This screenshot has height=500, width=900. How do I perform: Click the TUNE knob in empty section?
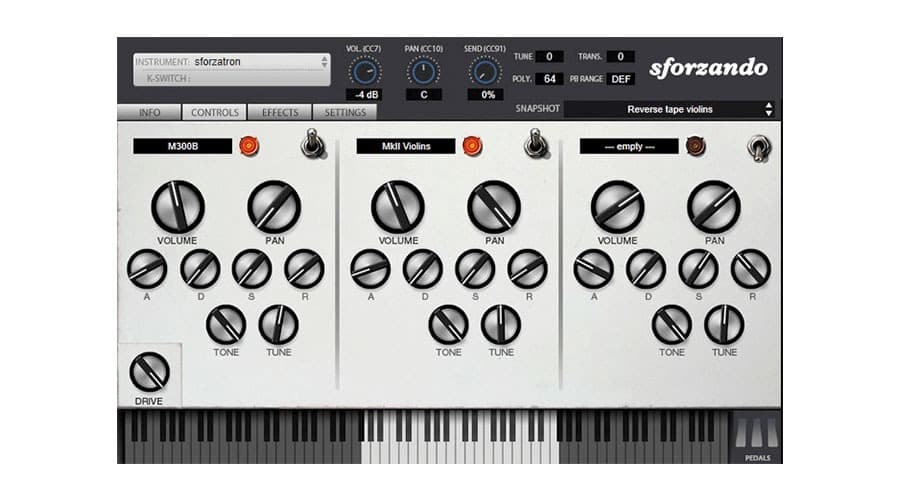click(x=724, y=325)
